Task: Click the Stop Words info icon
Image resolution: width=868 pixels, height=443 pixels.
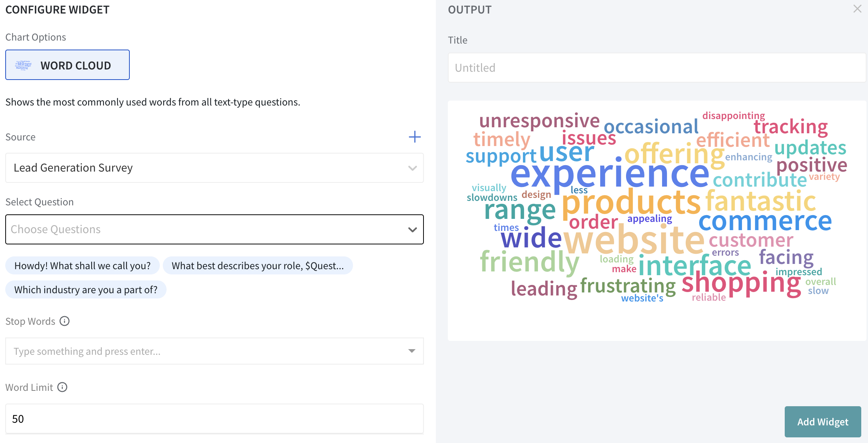Action: click(65, 321)
